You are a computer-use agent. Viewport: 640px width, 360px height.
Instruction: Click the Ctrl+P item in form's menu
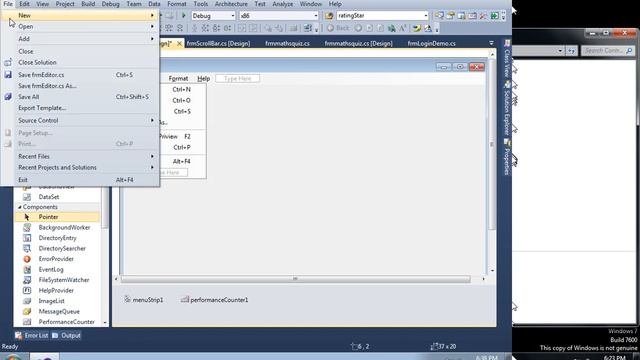pyautogui.click(x=183, y=147)
